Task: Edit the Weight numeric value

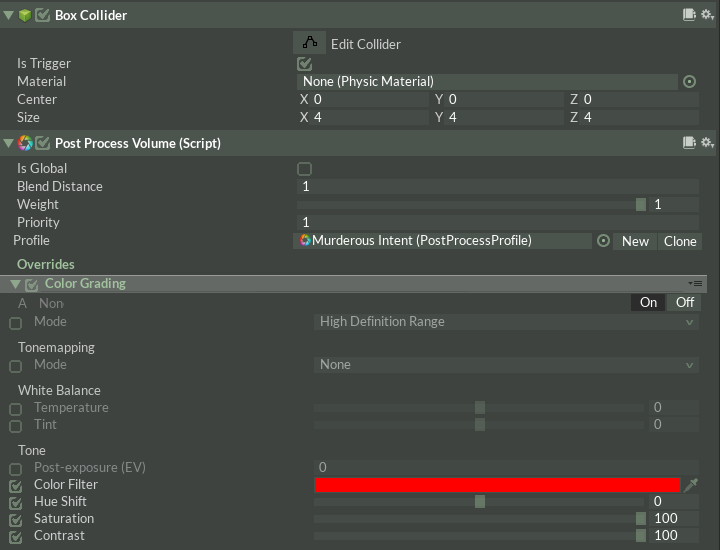Action: coord(674,205)
